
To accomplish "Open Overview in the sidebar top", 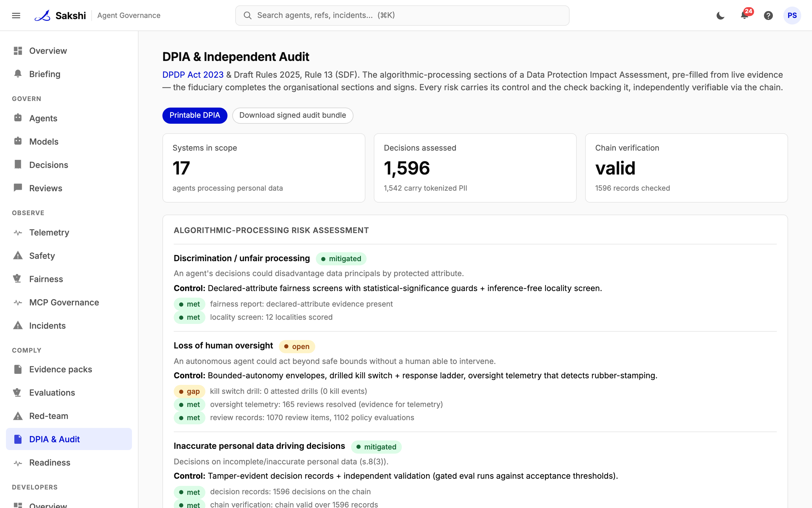I will coord(69,51).
